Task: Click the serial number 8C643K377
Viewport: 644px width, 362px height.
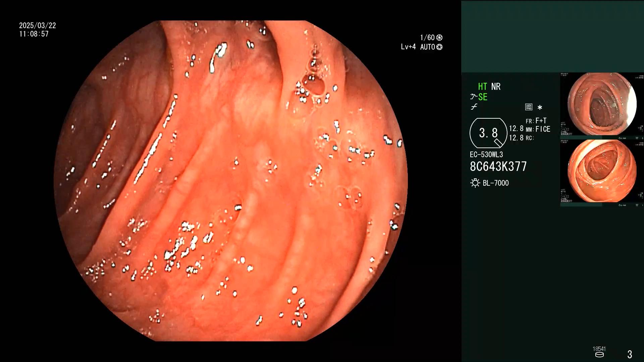Action: pyautogui.click(x=498, y=166)
